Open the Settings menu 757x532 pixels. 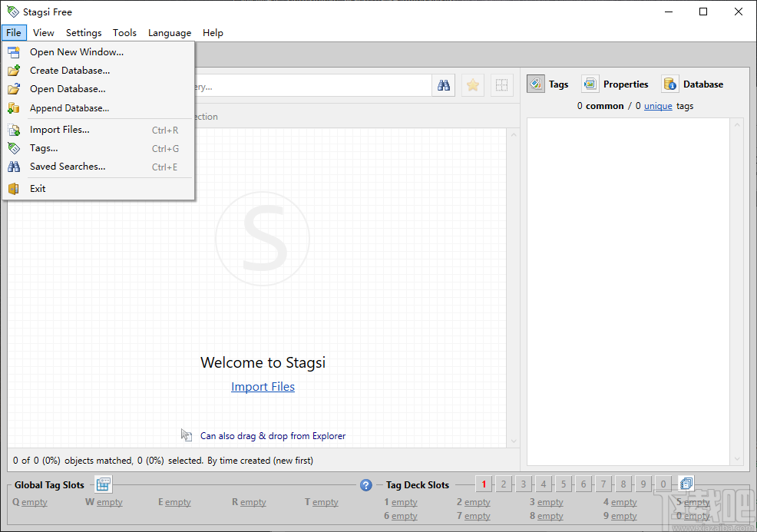[84, 33]
